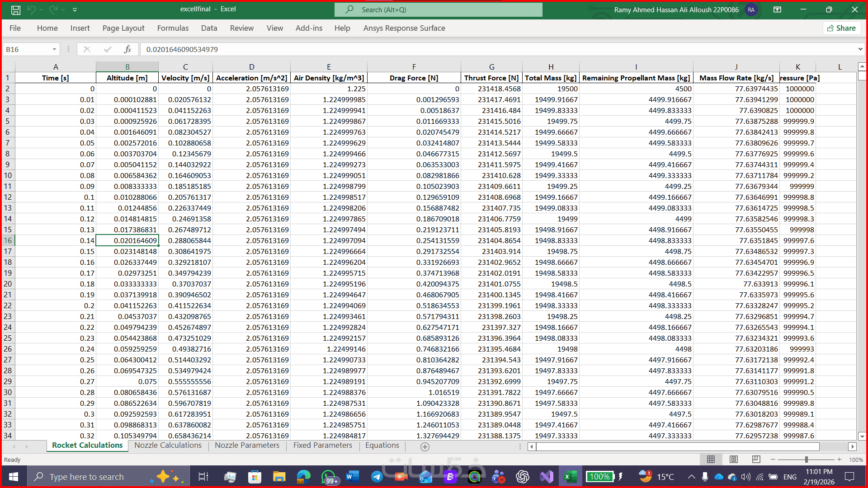The width and height of the screenshot is (868, 488).
Task: Switch to Nozzle Calculations sheet tab
Action: tap(168, 445)
